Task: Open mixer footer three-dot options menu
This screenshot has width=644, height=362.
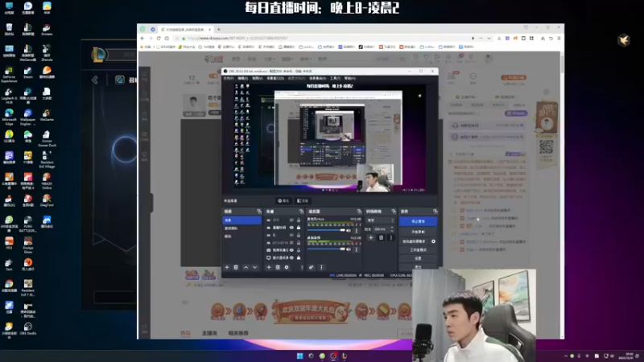Action: click(321, 267)
